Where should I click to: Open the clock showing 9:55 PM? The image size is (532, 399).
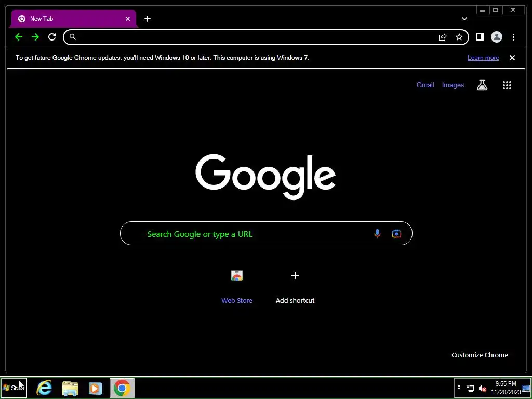click(x=506, y=388)
